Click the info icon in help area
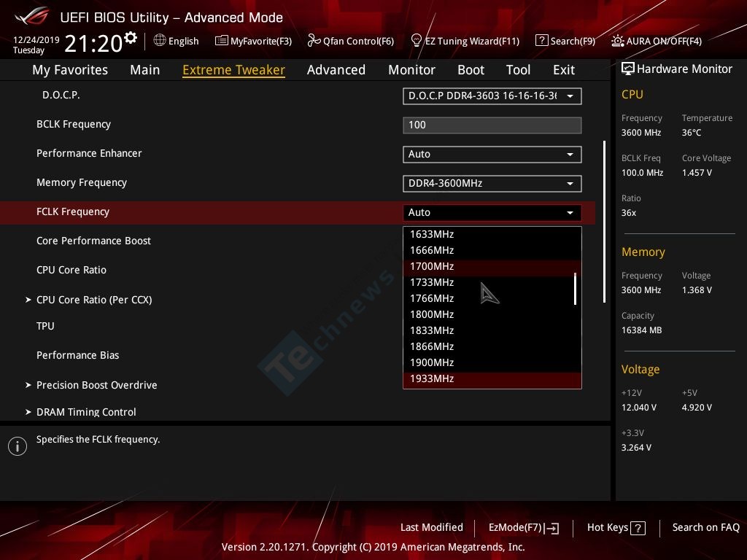 click(x=18, y=446)
